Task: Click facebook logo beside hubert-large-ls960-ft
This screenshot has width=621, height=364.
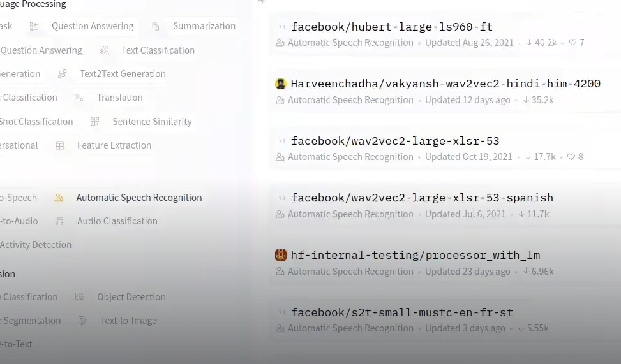Action: click(281, 27)
